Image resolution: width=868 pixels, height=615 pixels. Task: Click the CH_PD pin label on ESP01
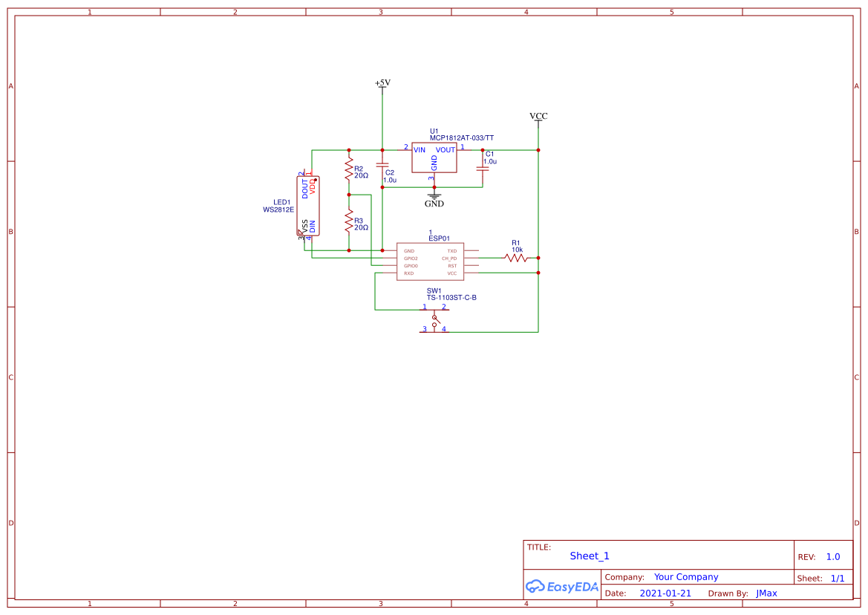pos(449,258)
